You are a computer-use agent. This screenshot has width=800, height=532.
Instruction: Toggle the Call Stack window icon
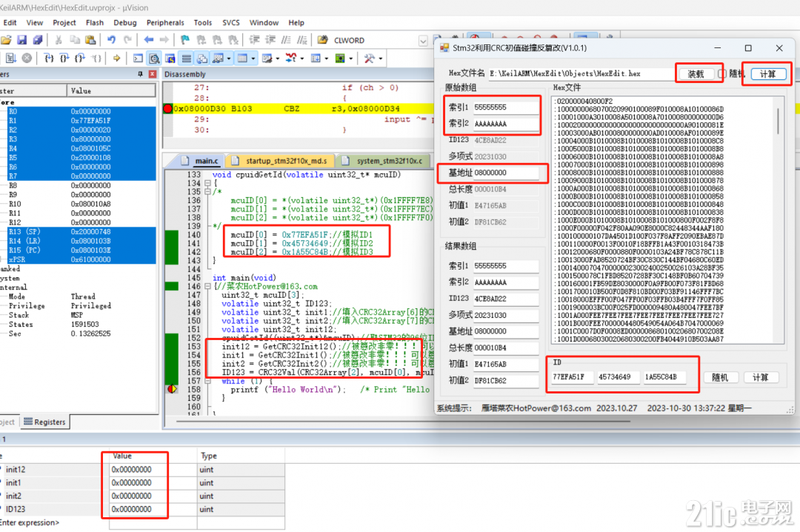(x=202, y=59)
